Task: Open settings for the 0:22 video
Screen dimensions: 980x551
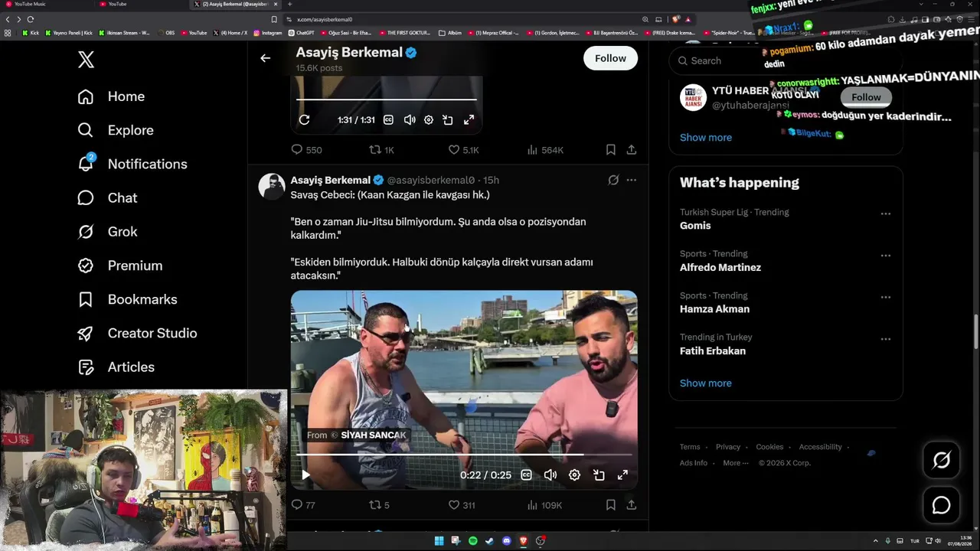Action: [574, 474]
